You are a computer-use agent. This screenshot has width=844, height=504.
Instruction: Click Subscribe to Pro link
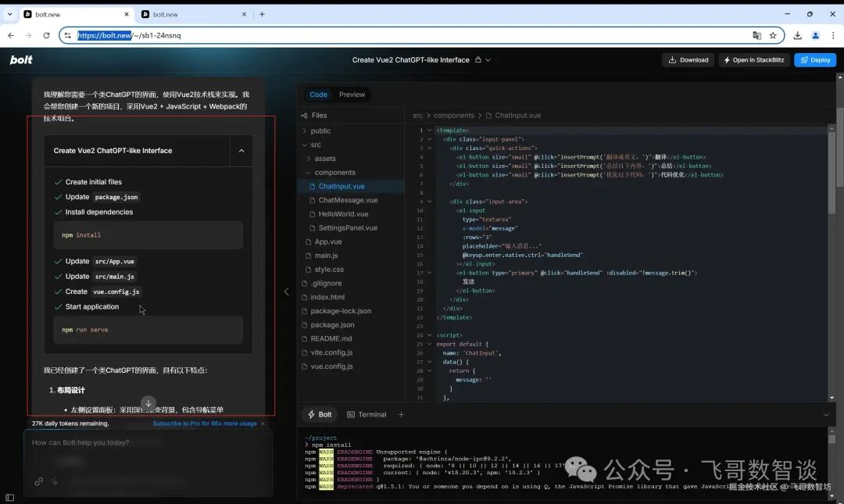coord(205,424)
